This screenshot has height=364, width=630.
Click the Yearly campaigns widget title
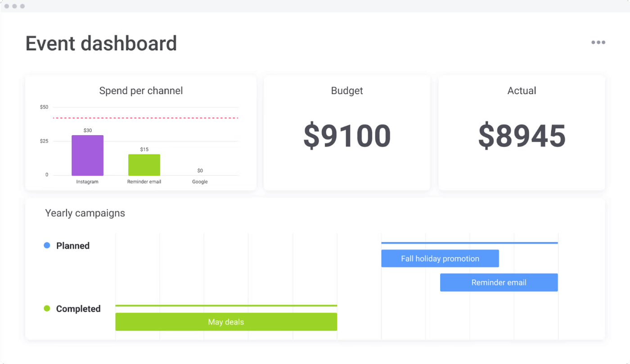pos(85,213)
